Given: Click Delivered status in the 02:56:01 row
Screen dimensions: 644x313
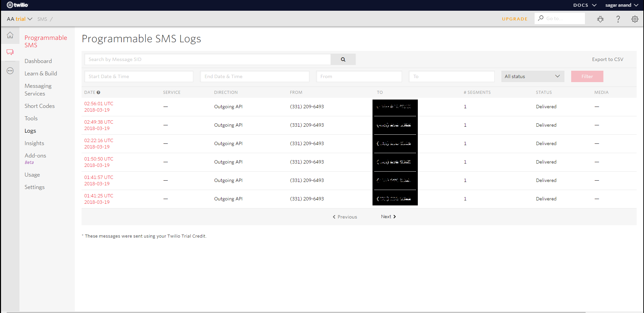Looking at the screenshot, I should click(x=546, y=107).
